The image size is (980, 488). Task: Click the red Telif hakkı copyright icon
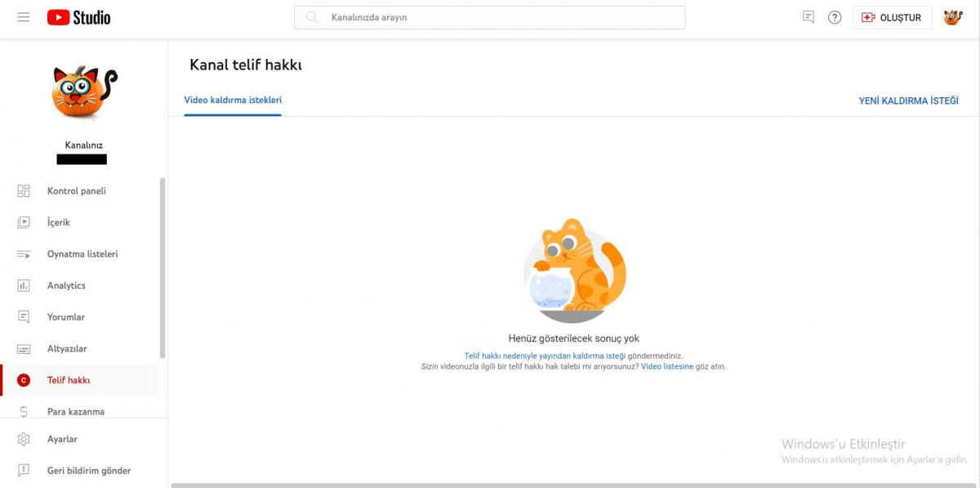click(24, 380)
